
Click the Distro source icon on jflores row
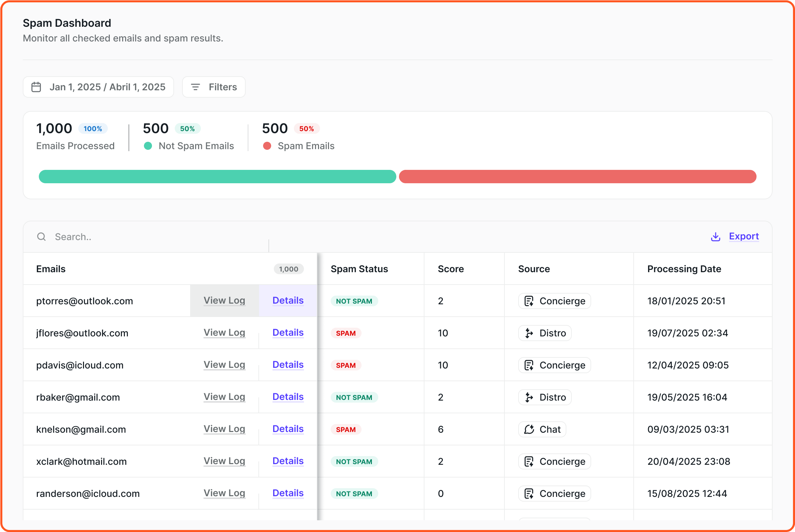[x=529, y=333]
